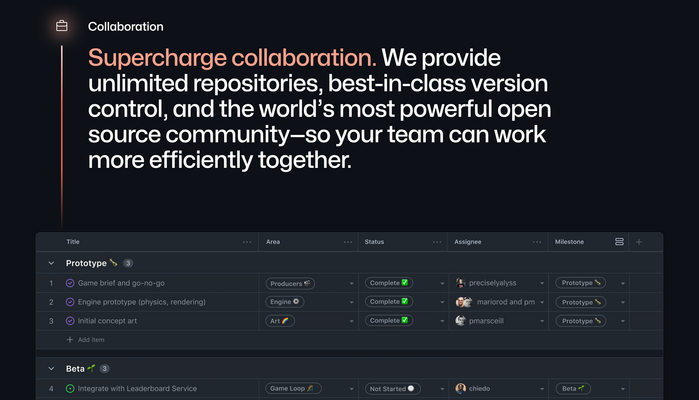Click the Art area tag
Viewport: 699px width, 400px height.
[280, 321]
